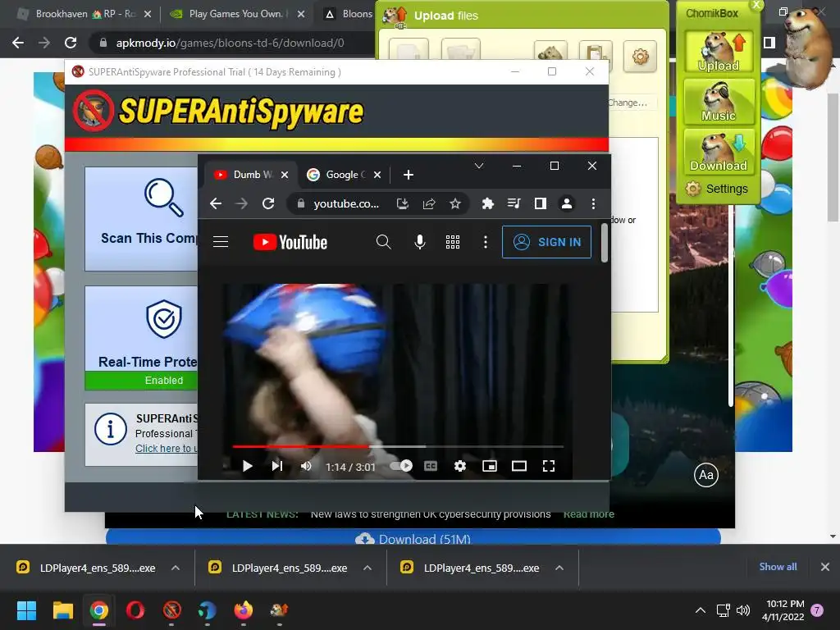Show hidden system tray icons

(701, 610)
